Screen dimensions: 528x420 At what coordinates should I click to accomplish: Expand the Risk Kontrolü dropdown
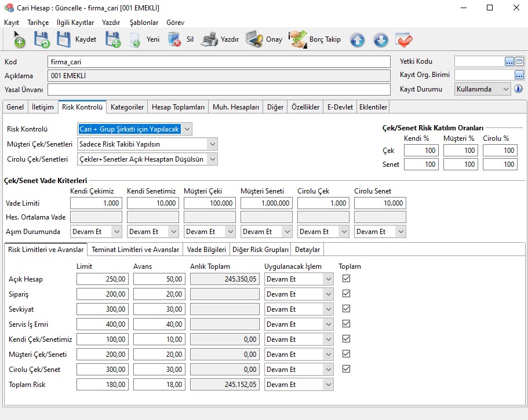[186, 129]
